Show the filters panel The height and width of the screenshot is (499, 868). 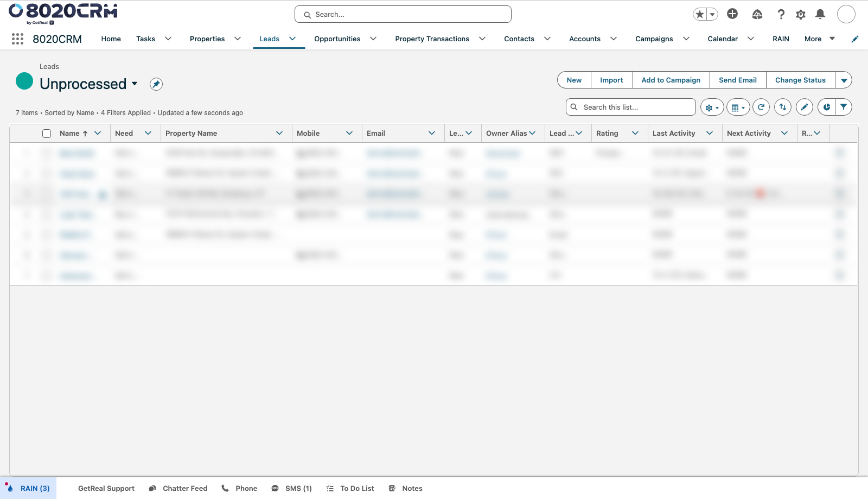click(844, 108)
